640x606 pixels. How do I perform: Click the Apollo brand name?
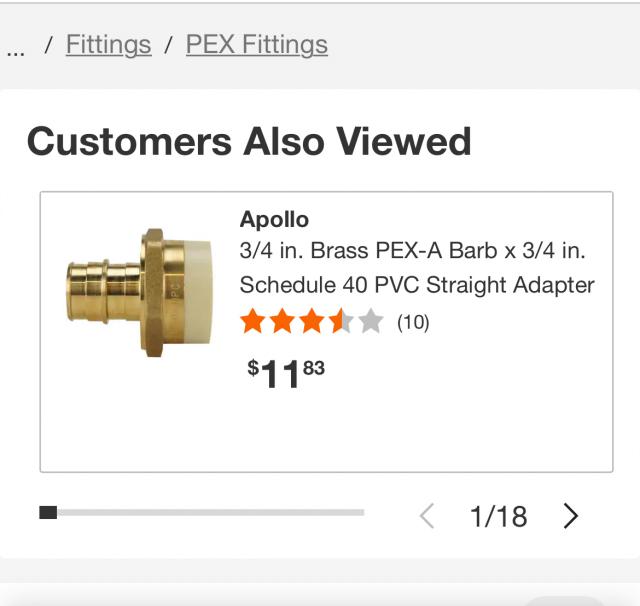tap(274, 219)
